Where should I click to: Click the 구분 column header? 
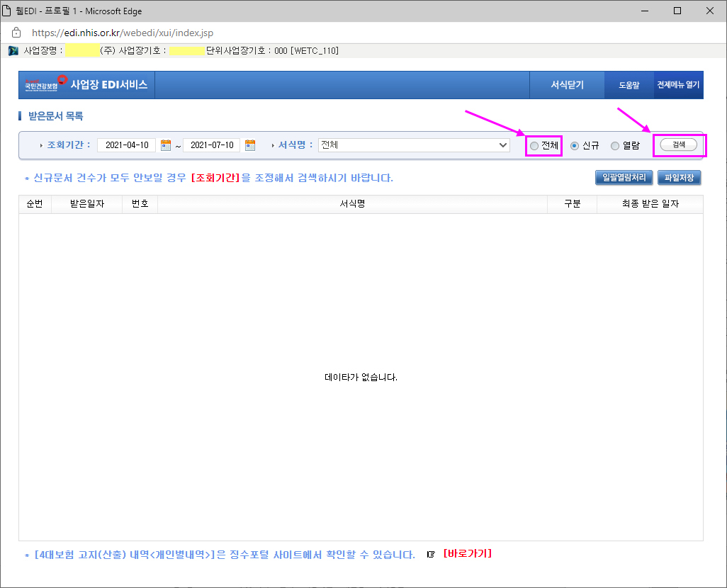click(572, 204)
